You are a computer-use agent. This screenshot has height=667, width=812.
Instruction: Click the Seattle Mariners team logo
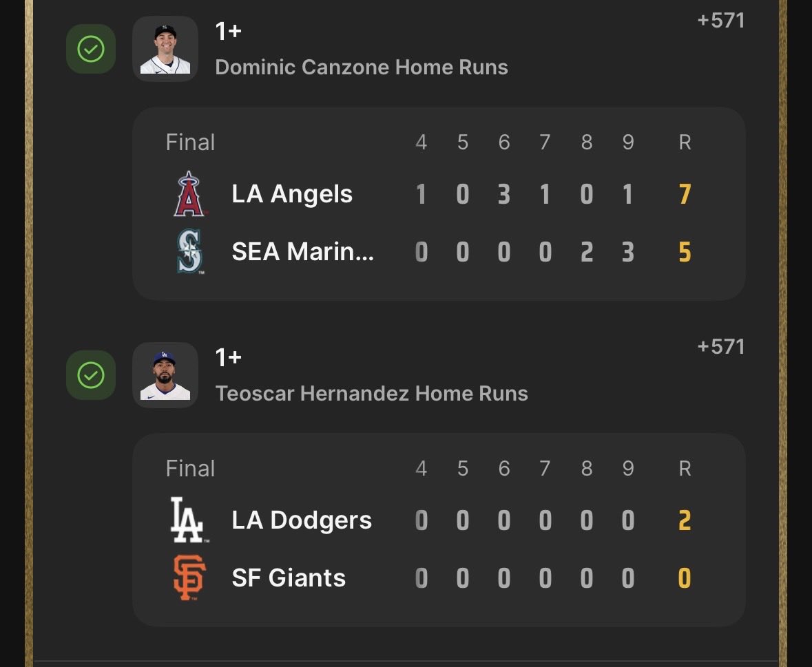tap(189, 251)
